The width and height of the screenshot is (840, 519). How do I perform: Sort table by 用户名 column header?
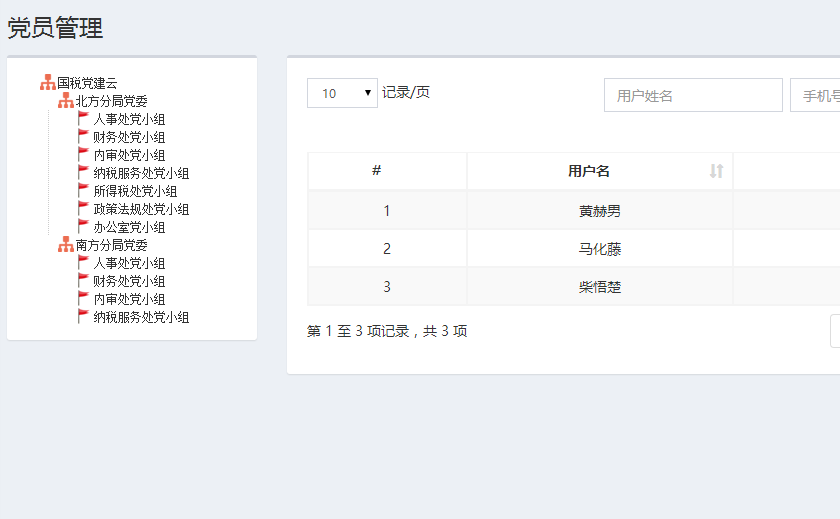[589, 171]
